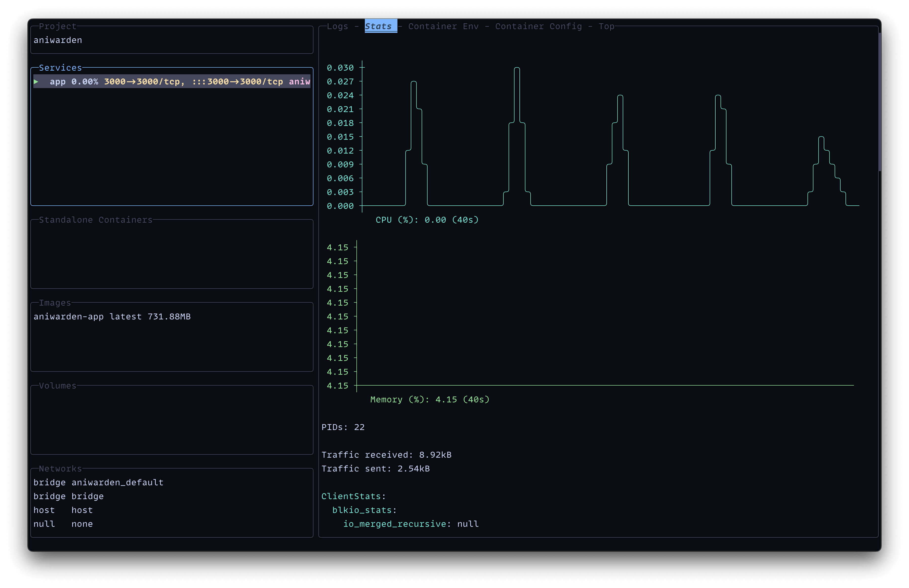
Task: Select project name aniwarden
Action: [58, 40]
